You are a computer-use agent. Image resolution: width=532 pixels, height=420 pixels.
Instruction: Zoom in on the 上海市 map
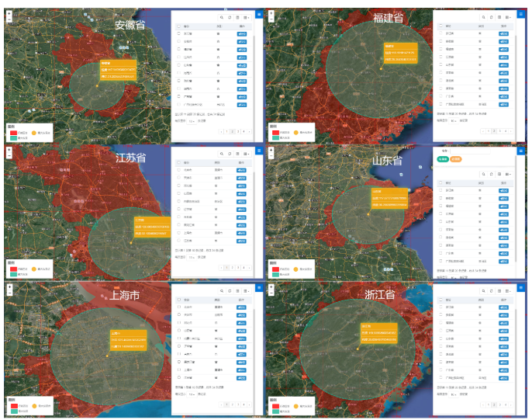coord(9,287)
